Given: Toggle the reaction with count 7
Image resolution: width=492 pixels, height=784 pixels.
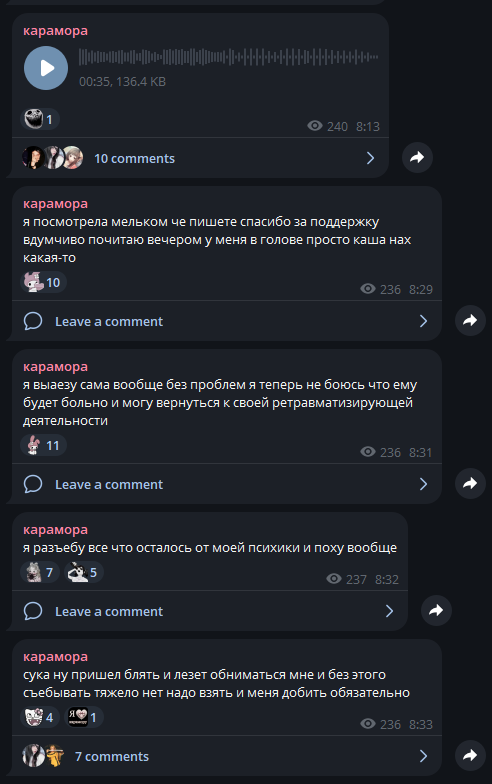Looking at the screenshot, I should click(x=40, y=572).
